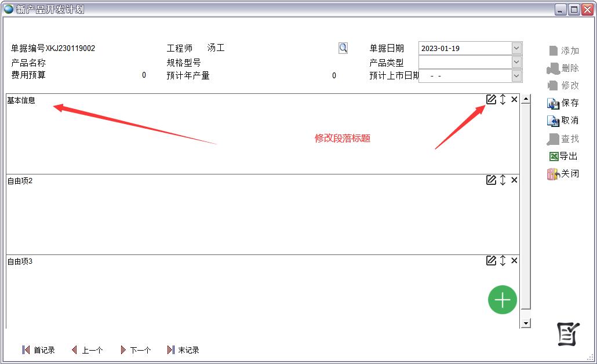Export data with the 导出 button

563,156
